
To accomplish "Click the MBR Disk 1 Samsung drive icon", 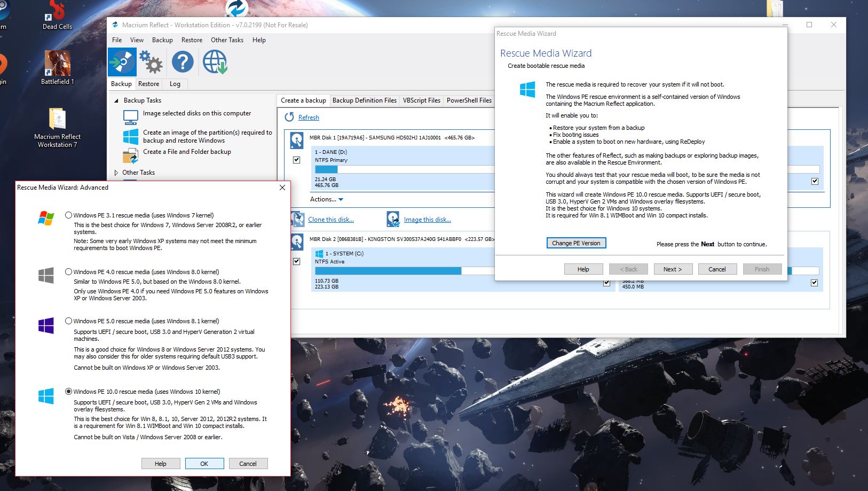I will point(297,140).
